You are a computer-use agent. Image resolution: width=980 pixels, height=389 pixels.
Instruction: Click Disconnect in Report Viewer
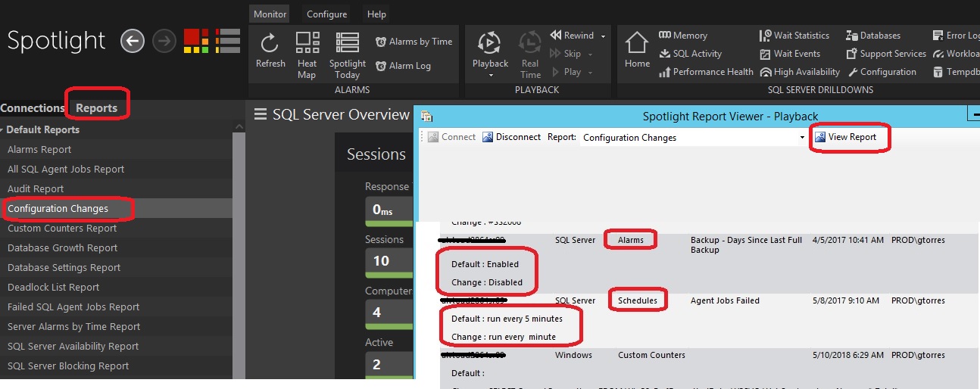(511, 137)
